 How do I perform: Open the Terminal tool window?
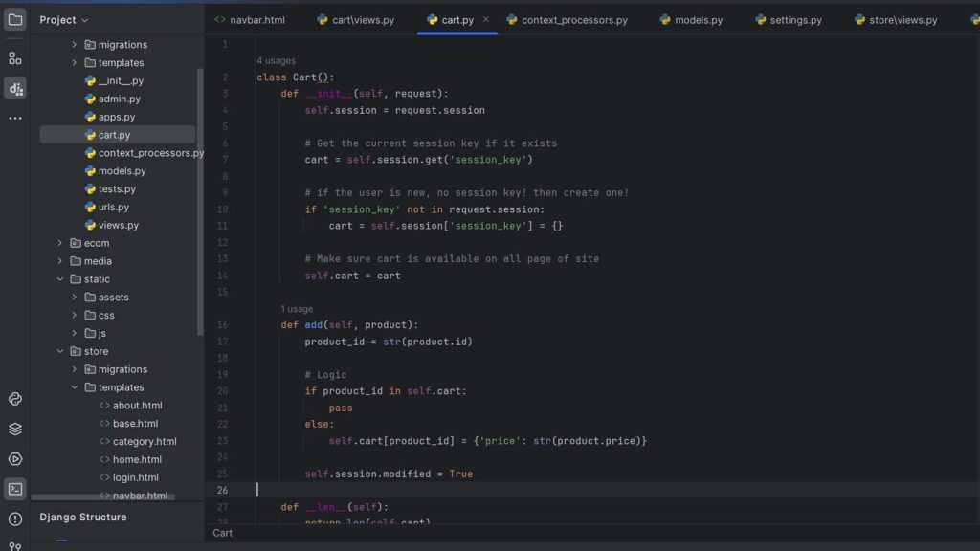[x=15, y=489]
